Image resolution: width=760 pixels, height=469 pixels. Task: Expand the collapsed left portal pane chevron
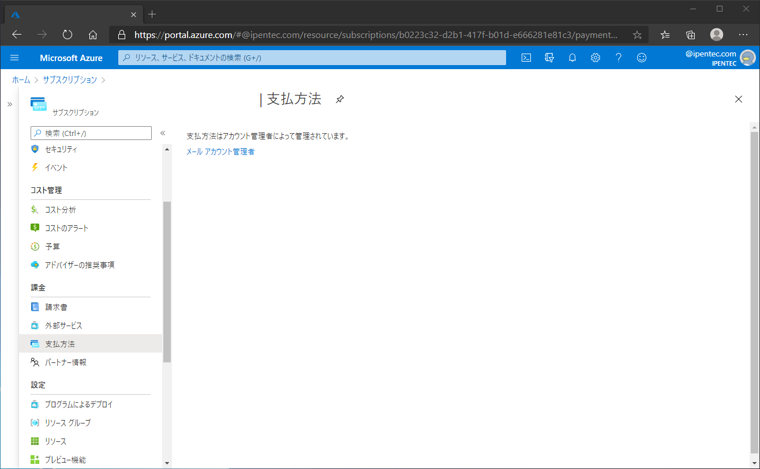coord(10,104)
